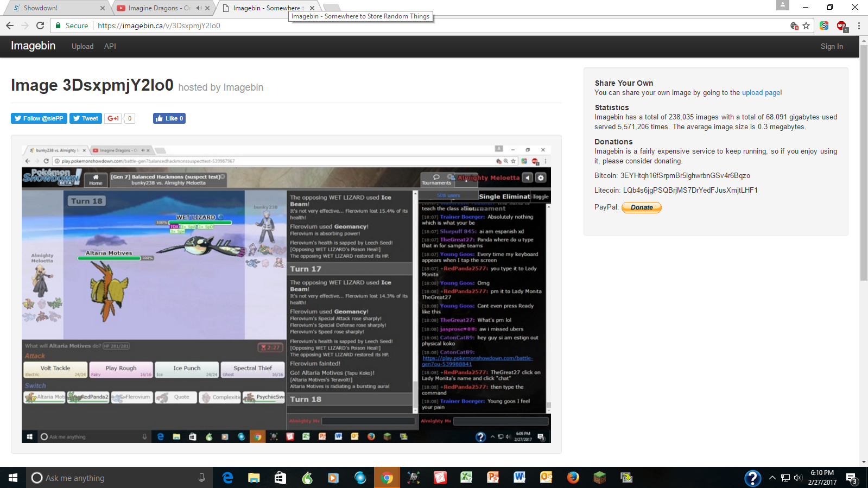The height and width of the screenshot is (488, 868).
Task: Open the blue question mark help icon
Action: pos(752,478)
